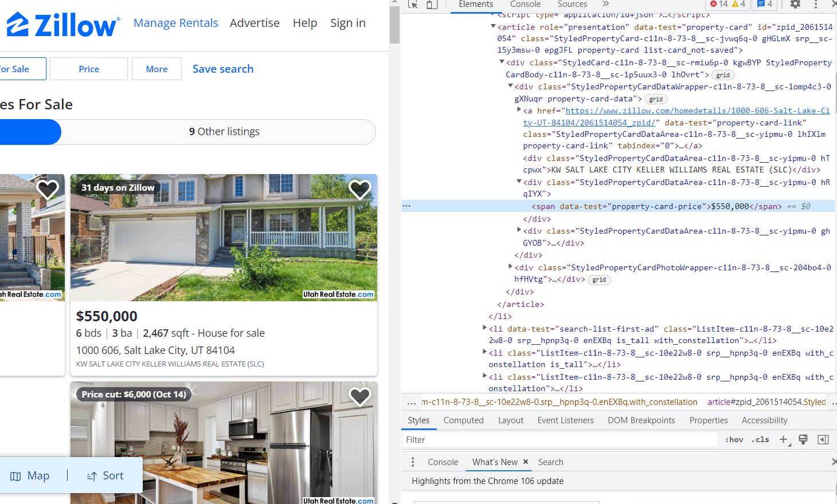Open the For Sale filter dropdown

point(22,69)
